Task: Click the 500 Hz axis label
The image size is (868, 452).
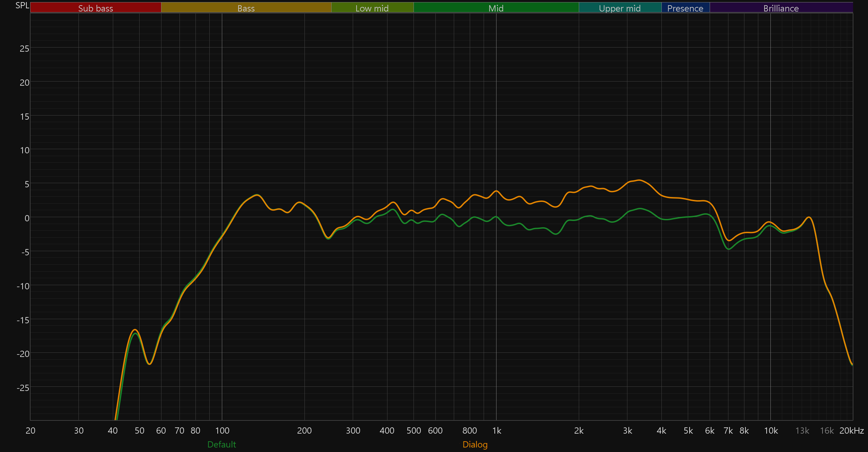Action: click(x=414, y=430)
